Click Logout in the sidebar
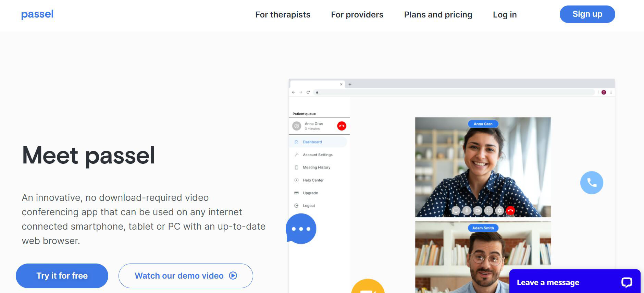The width and height of the screenshot is (644, 293). click(x=309, y=206)
